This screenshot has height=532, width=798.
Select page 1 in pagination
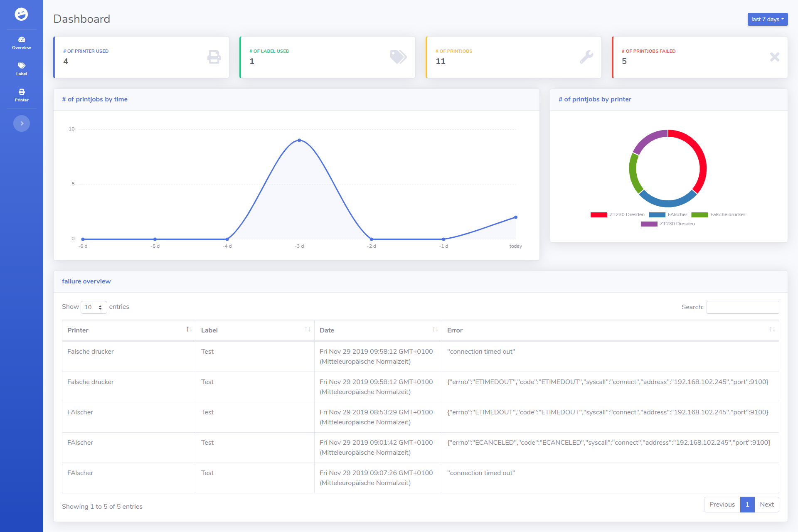tap(747, 505)
